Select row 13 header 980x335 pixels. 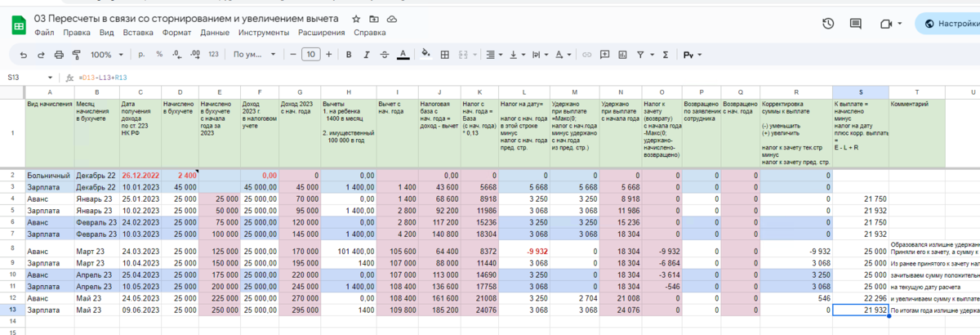tap(12, 311)
